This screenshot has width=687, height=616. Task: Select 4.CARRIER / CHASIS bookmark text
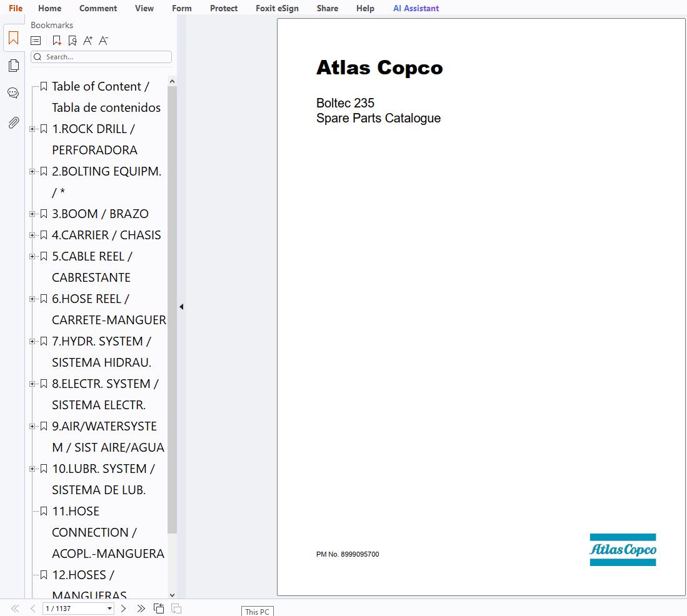(x=106, y=235)
